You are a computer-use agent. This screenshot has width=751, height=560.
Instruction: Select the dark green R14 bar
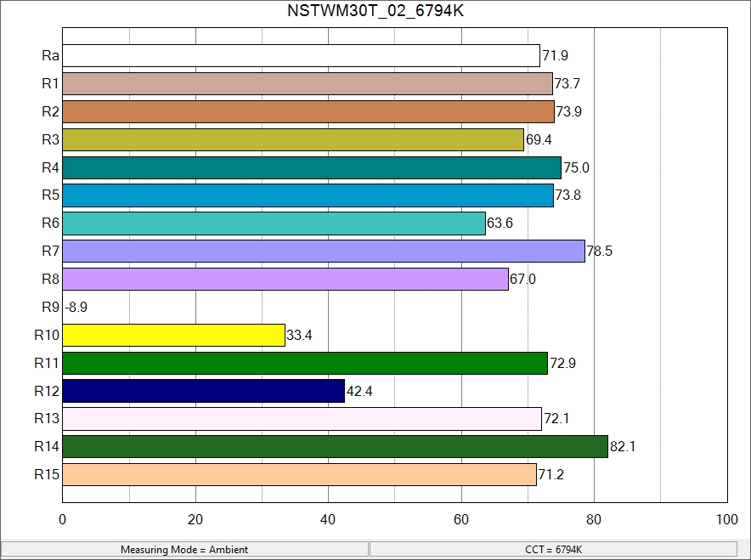(336, 446)
